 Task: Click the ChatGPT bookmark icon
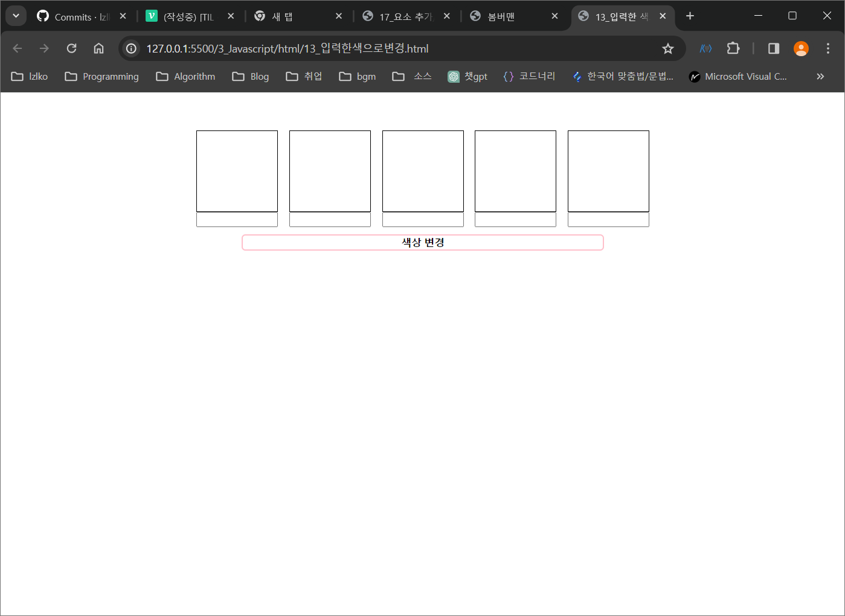453,76
